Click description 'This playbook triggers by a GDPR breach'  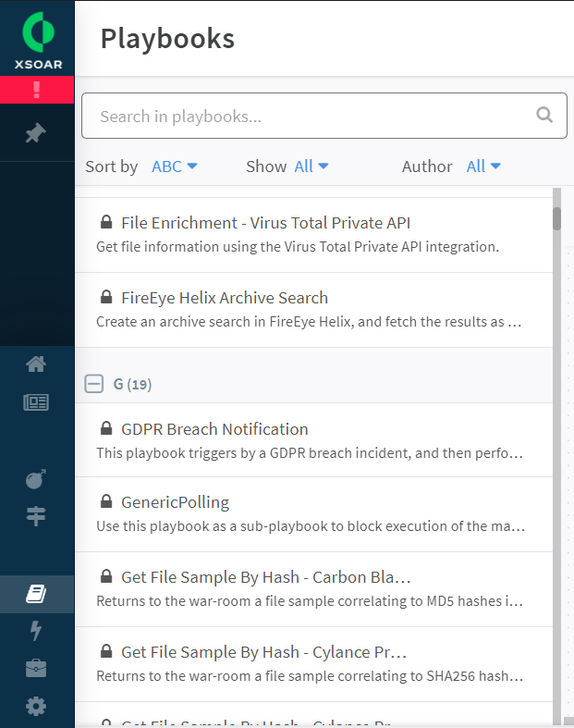310,452
